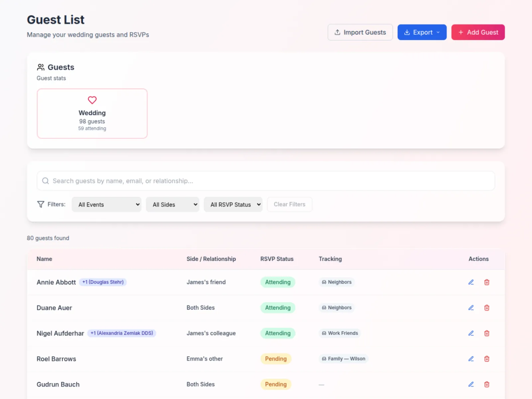
Task: Click the Side / Relationship column header
Action: (x=211, y=259)
